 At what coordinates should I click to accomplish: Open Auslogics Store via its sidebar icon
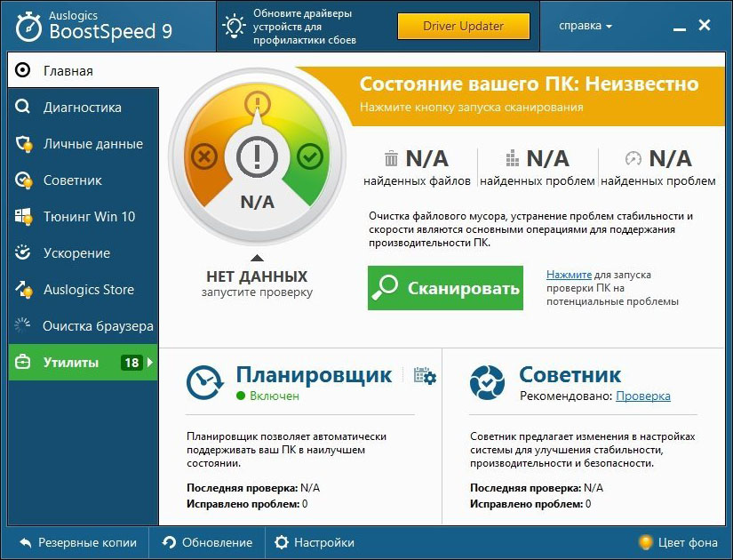point(22,289)
